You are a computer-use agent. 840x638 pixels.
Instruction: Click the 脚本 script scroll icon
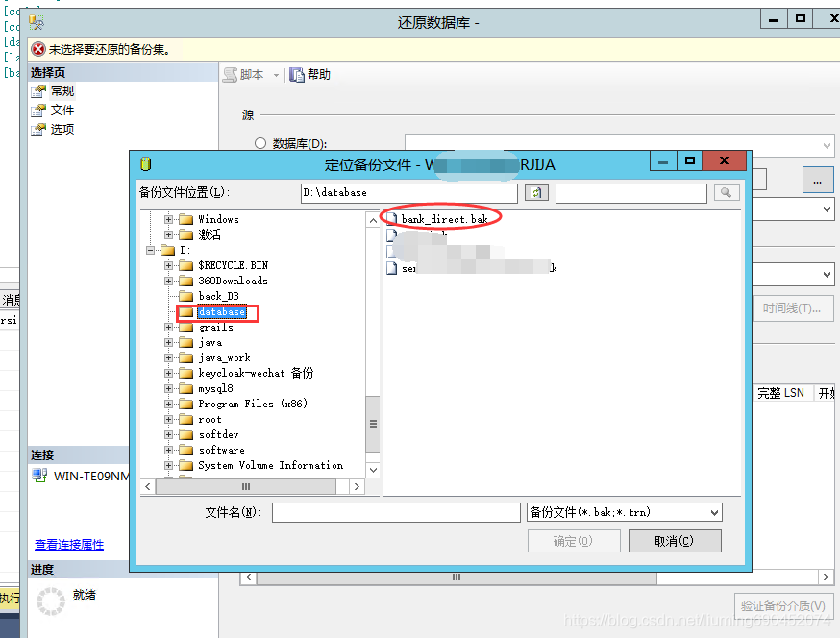pos(230,74)
